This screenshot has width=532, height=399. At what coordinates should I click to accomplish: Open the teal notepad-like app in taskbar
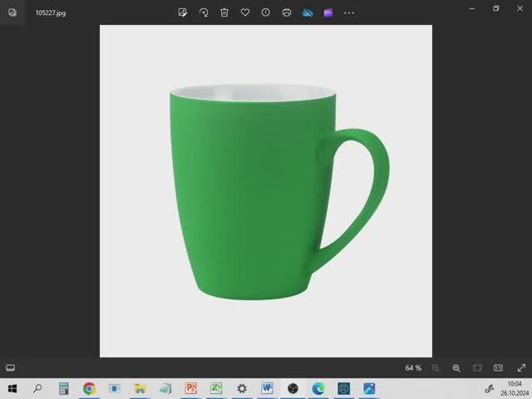(165, 388)
